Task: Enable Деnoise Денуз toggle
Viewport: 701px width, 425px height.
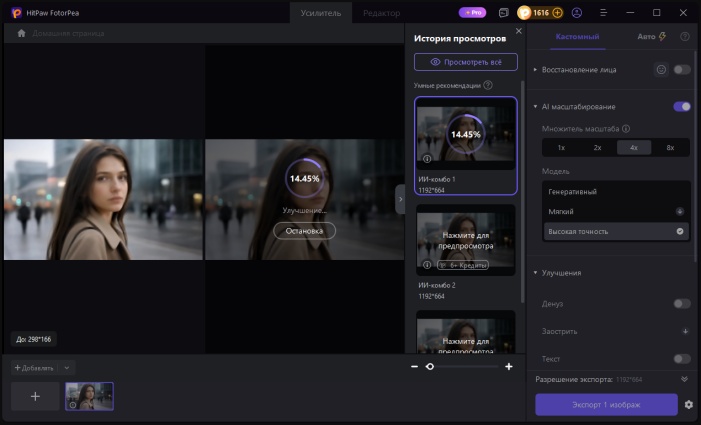Action: [682, 304]
